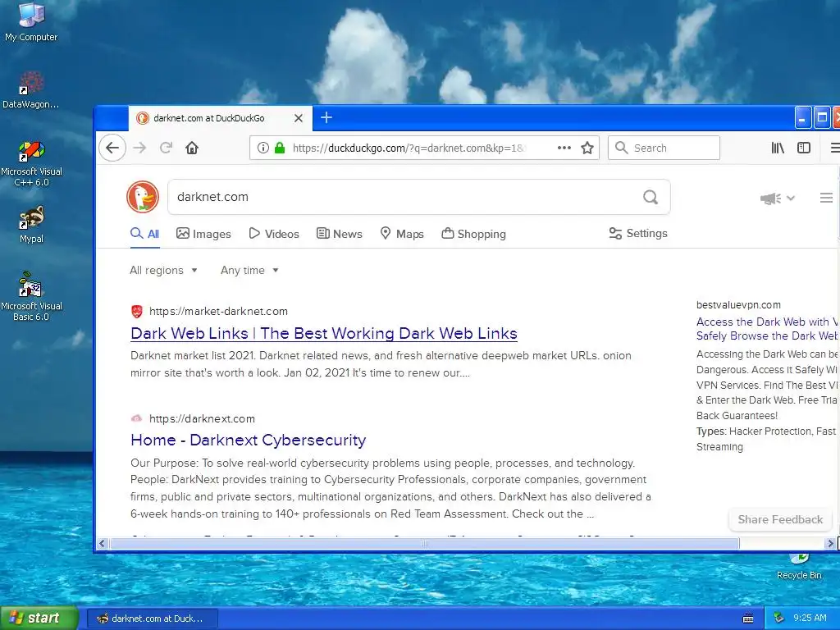Click the darknext.com favicon
The image size is (840, 630).
137,418
